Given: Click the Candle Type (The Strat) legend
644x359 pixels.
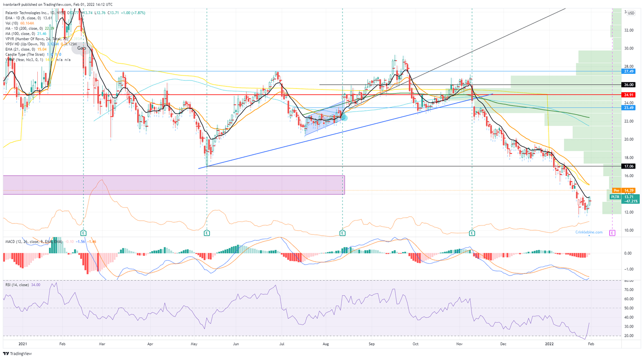Looking at the screenshot, I should coord(33,55).
